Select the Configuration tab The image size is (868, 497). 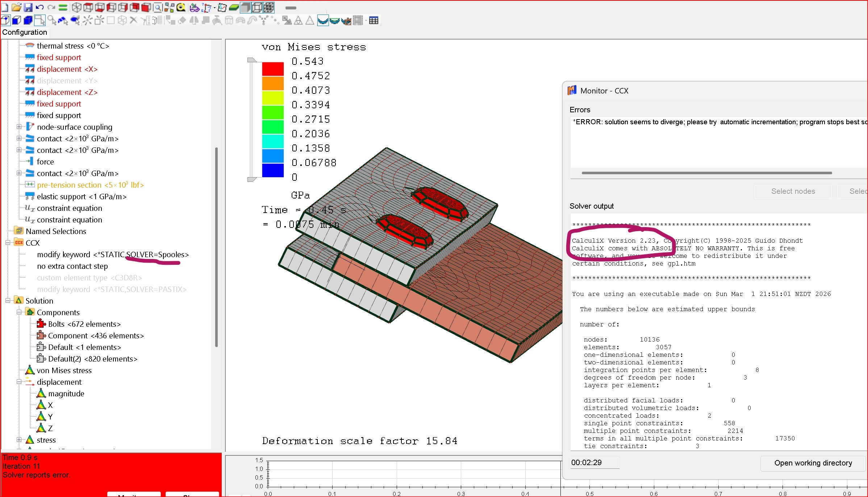coord(25,32)
